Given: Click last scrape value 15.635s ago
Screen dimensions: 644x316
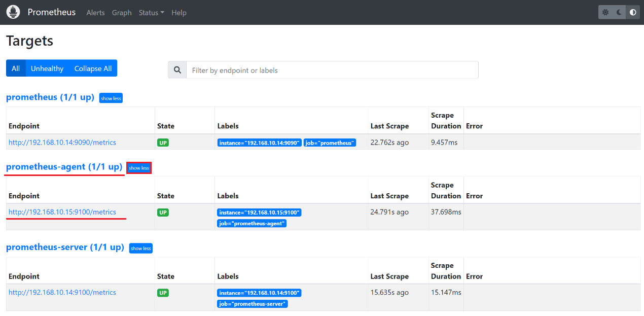Looking at the screenshot, I should click(389, 292).
